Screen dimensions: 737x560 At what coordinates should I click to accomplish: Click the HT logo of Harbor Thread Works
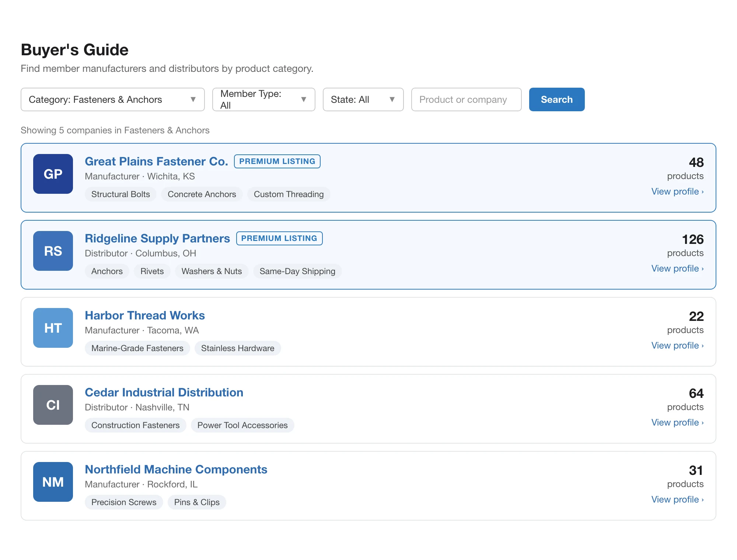click(x=53, y=328)
